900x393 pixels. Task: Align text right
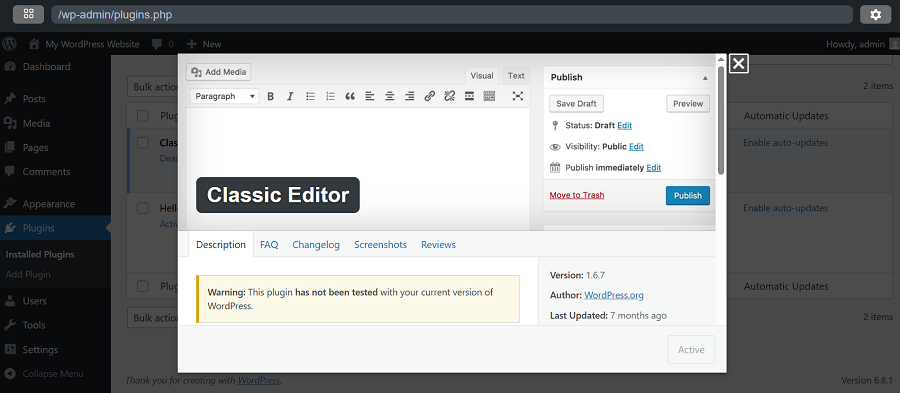click(x=409, y=96)
